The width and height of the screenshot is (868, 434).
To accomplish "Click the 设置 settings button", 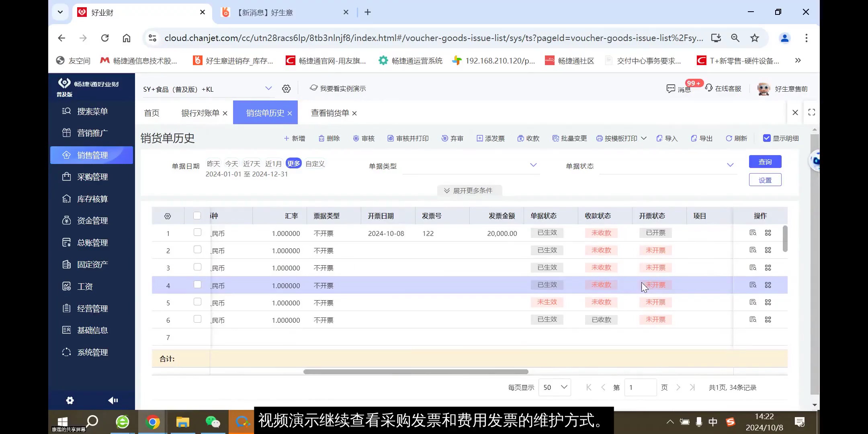I will 765,180.
